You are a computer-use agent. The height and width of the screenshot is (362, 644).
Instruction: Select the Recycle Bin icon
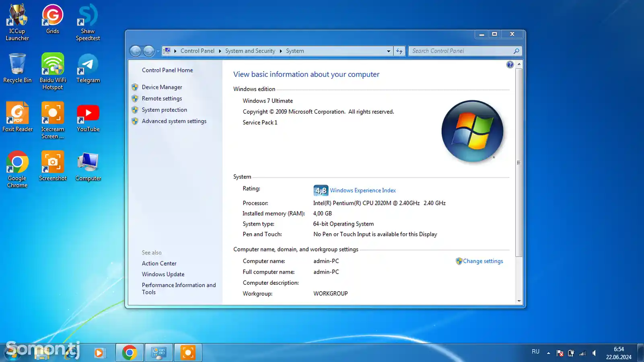coord(17,68)
